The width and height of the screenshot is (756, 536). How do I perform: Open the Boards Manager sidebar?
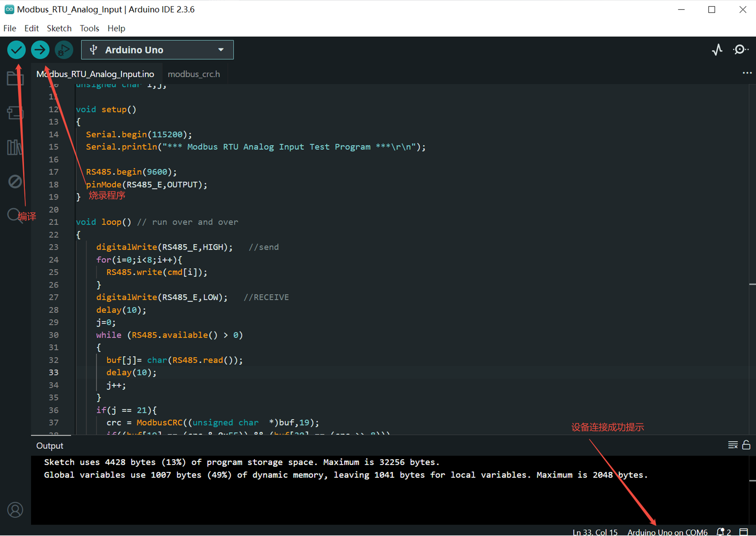(x=15, y=113)
